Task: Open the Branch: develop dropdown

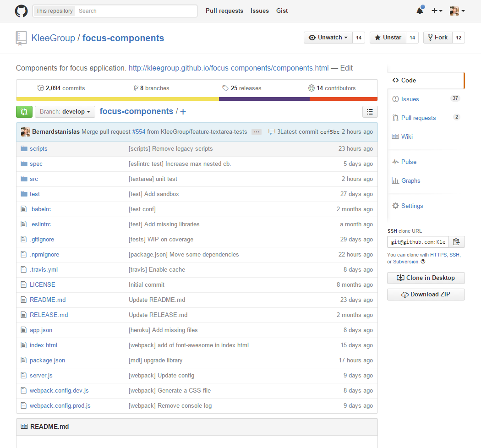Action: click(65, 112)
